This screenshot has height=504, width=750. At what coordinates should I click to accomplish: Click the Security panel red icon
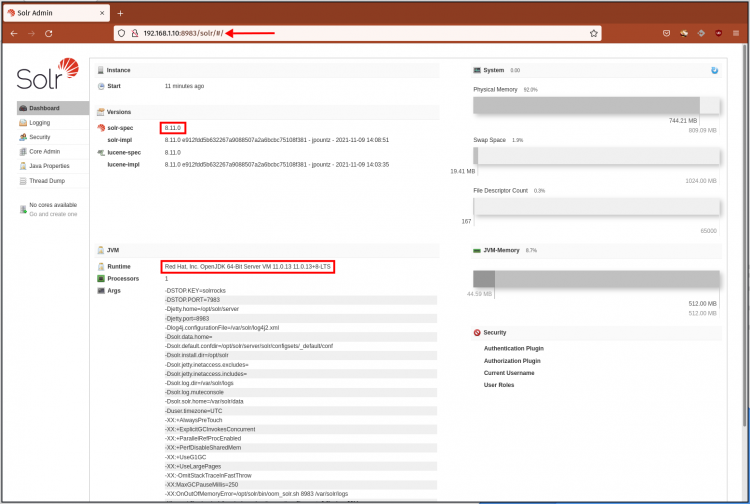pos(477,333)
